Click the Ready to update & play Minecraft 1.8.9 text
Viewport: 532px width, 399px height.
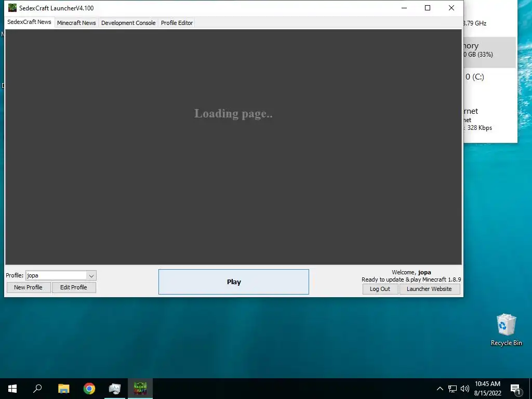tap(411, 280)
